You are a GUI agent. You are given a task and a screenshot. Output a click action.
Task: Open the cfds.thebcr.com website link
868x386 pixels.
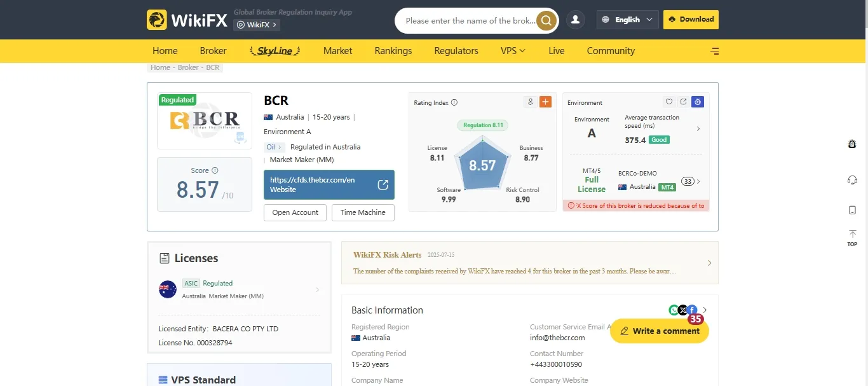pyautogui.click(x=329, y=184)
